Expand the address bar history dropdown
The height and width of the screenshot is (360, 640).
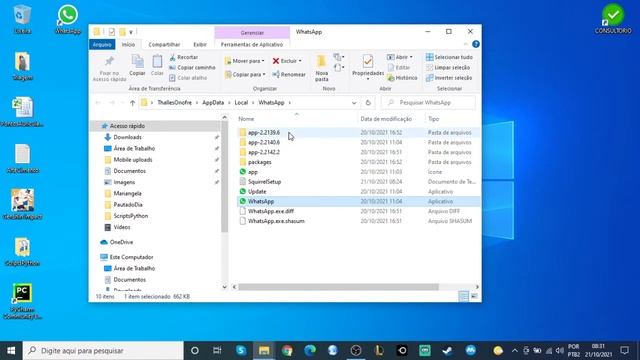(354, 103)
